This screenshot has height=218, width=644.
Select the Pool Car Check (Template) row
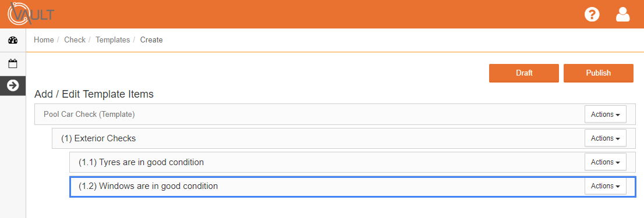pos(335,115)
